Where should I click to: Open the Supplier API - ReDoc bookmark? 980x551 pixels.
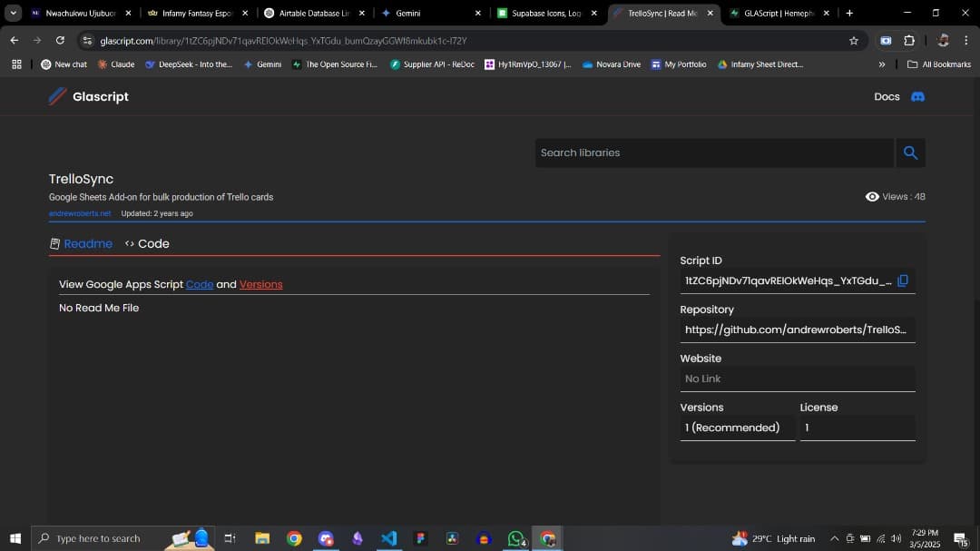click(432, 64)
